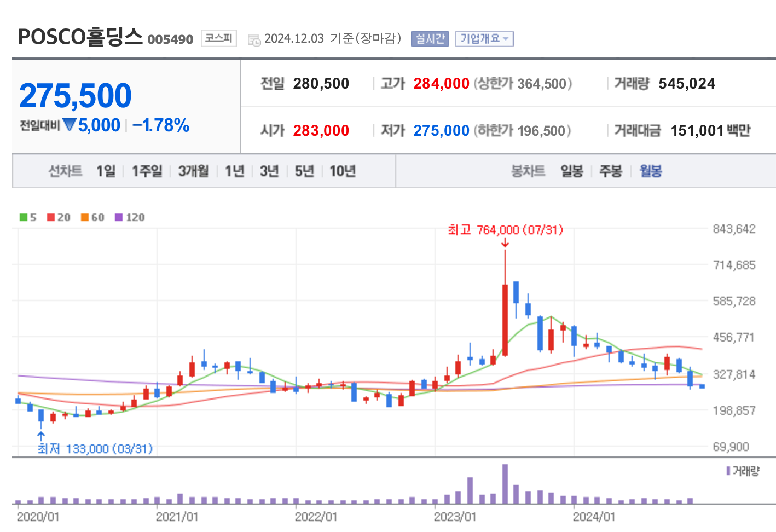Click the POSCO홀딩스 stock name heading

click(x=80, y=37)
